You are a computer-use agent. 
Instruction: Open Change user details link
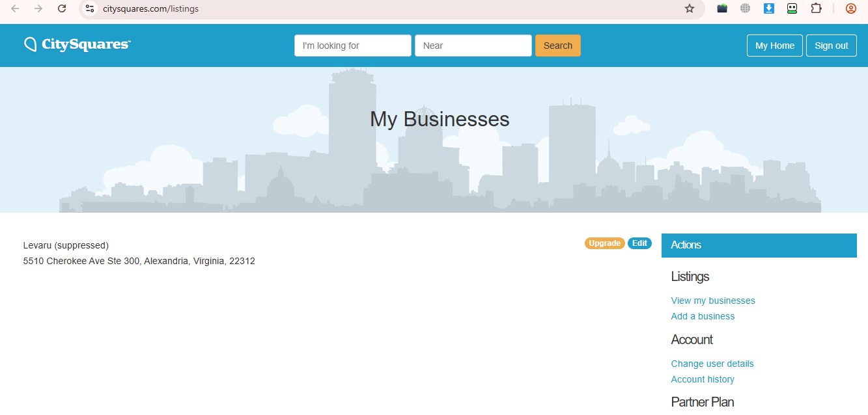click(712, 364)
